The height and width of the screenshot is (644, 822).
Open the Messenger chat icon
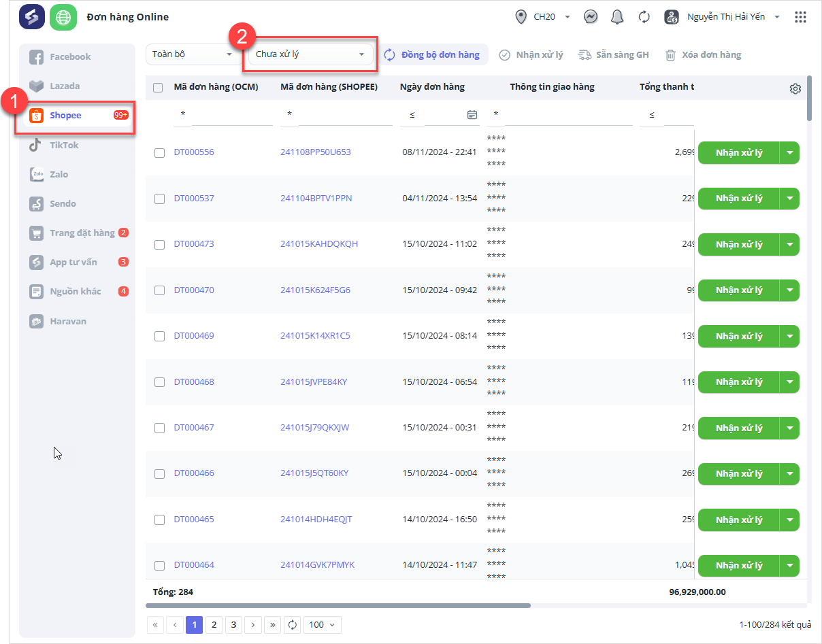point(591,17)
